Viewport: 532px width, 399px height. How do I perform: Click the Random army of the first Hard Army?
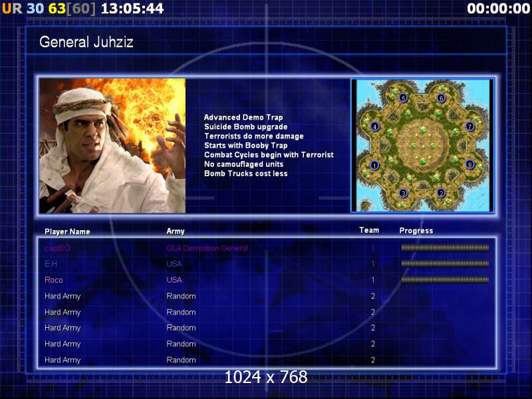point(181,296)
